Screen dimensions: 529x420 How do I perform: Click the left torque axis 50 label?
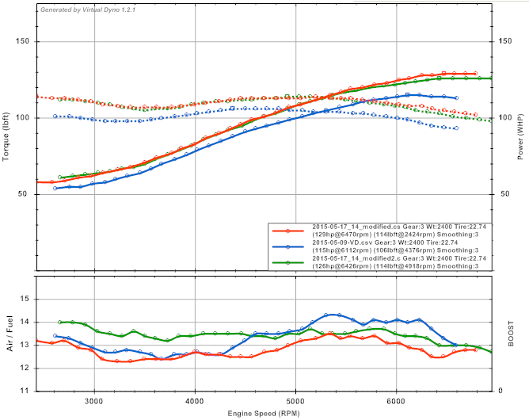click(x=23, y=194)
